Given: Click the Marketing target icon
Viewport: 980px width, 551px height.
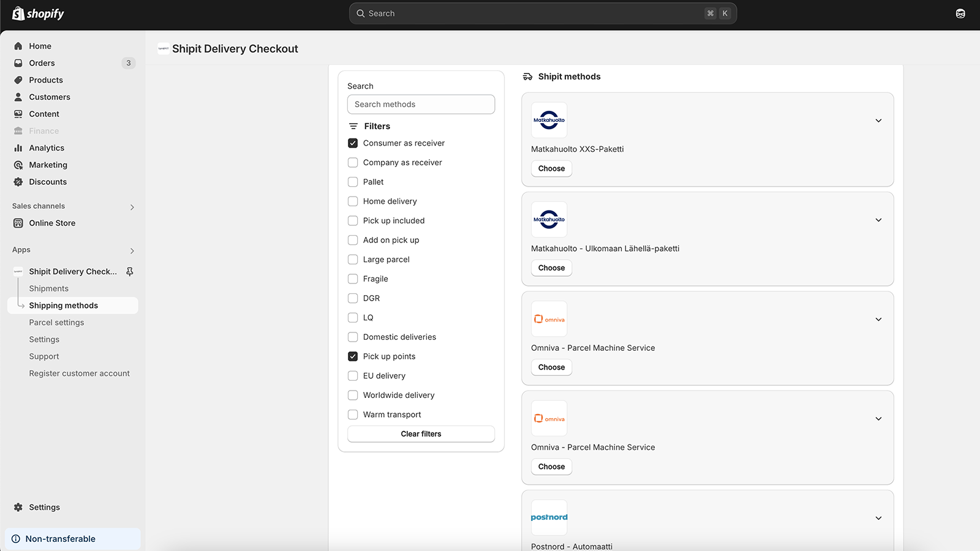Looking at the screenshot, I should 18,165.
